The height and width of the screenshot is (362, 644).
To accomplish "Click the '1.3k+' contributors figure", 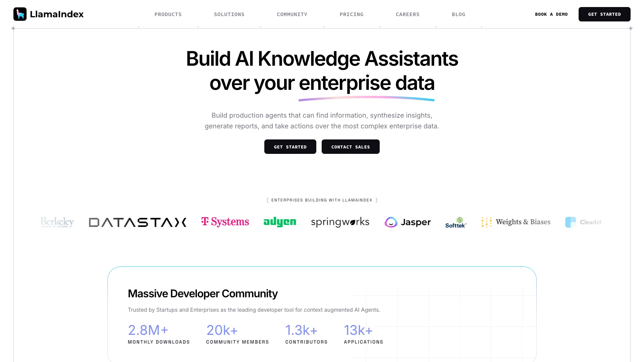I will pyautogui.click(x=301, y=330).
